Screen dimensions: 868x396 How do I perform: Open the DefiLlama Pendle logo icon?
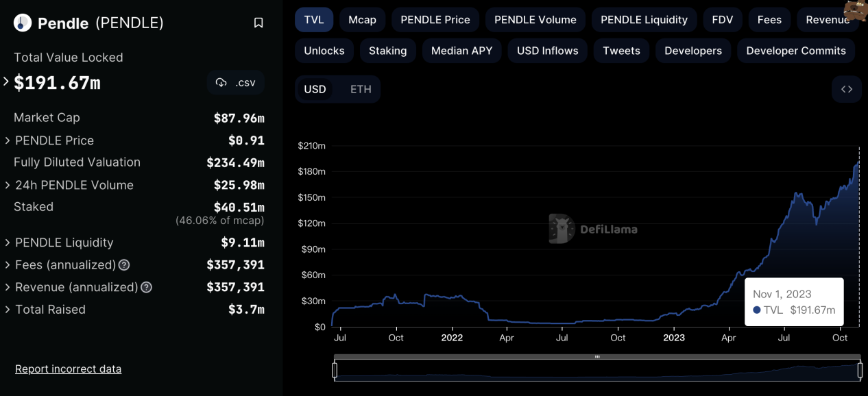coord(22,23)
